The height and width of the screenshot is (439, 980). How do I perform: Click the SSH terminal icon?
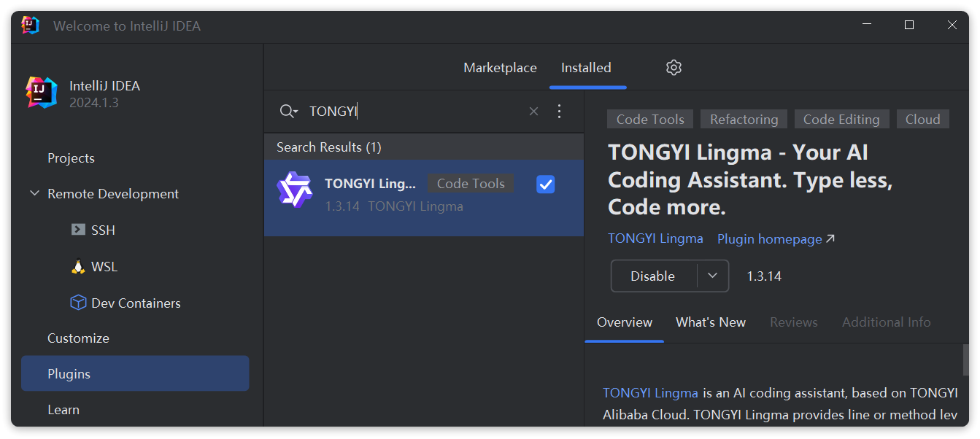pos(78,230)
